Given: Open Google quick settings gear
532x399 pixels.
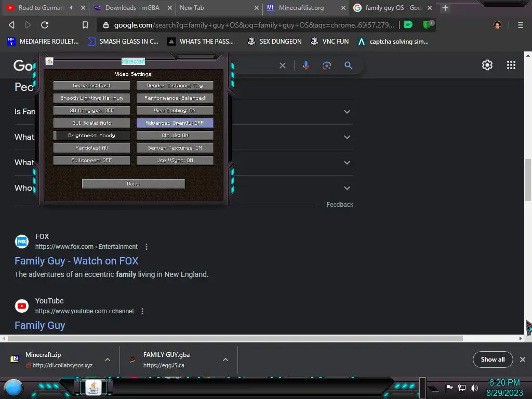Looking at the screenshot, I should [x=487, y=65].
